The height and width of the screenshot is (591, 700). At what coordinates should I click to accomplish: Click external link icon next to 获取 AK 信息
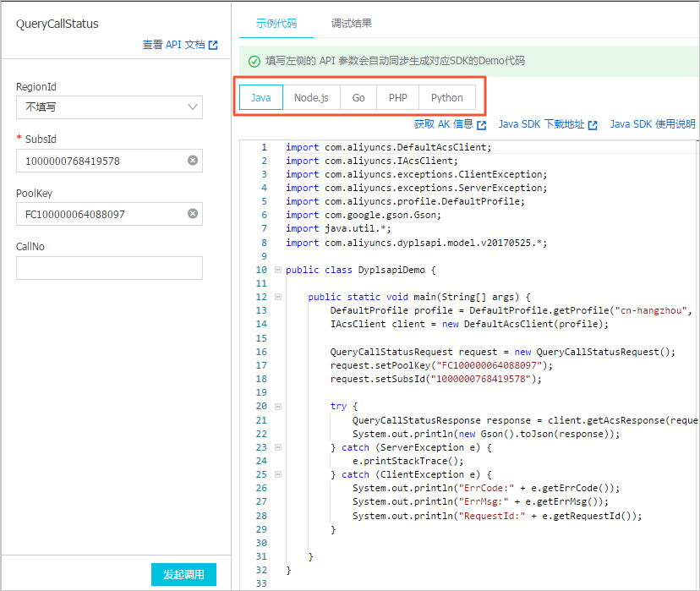pos(481,125)
